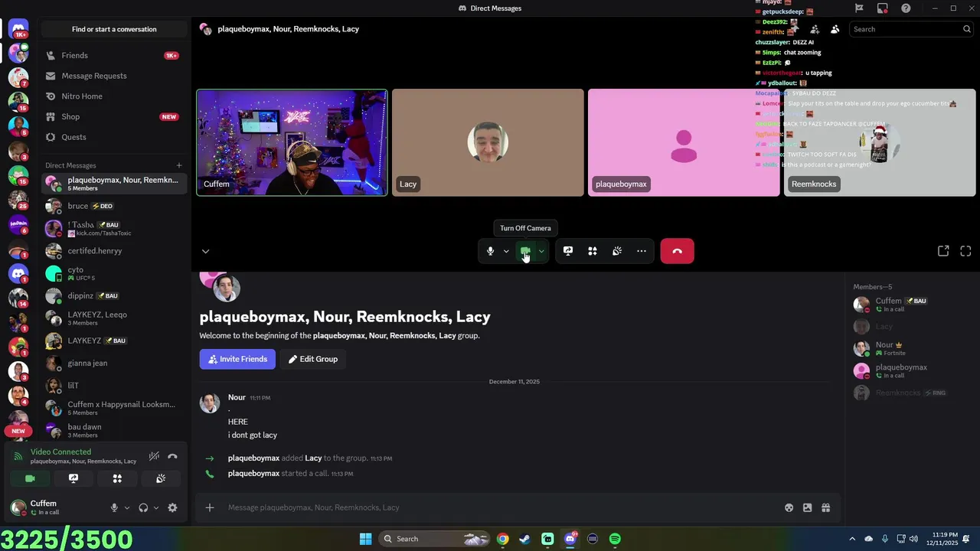Open Message Requests

click(114, 76)
